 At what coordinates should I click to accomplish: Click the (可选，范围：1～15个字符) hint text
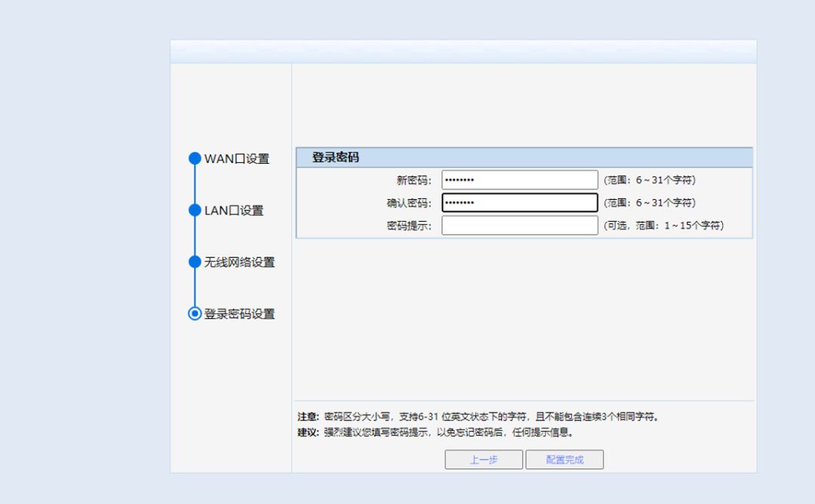(664, 226)
